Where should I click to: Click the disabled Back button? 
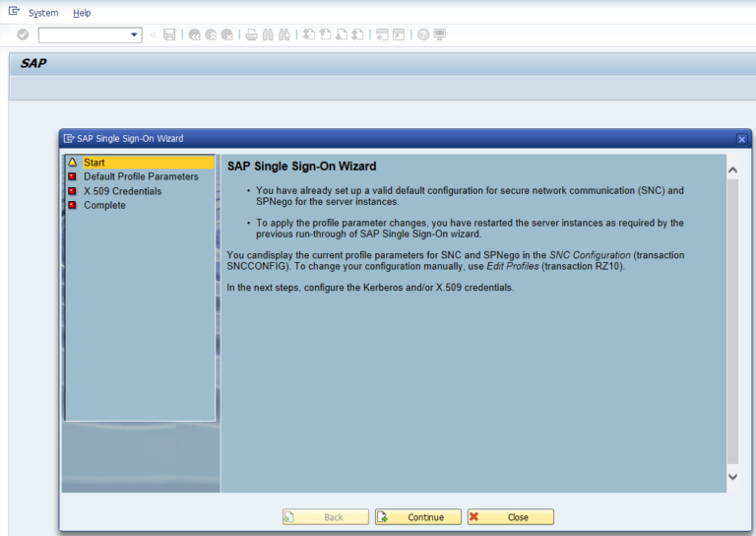point(326,517)
